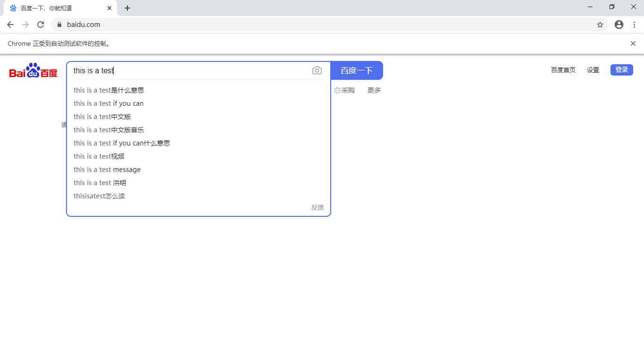Click the 百度一下 search button
This screenshot has width=644, height=342.
pyautogui.click(x=356, y=70)
